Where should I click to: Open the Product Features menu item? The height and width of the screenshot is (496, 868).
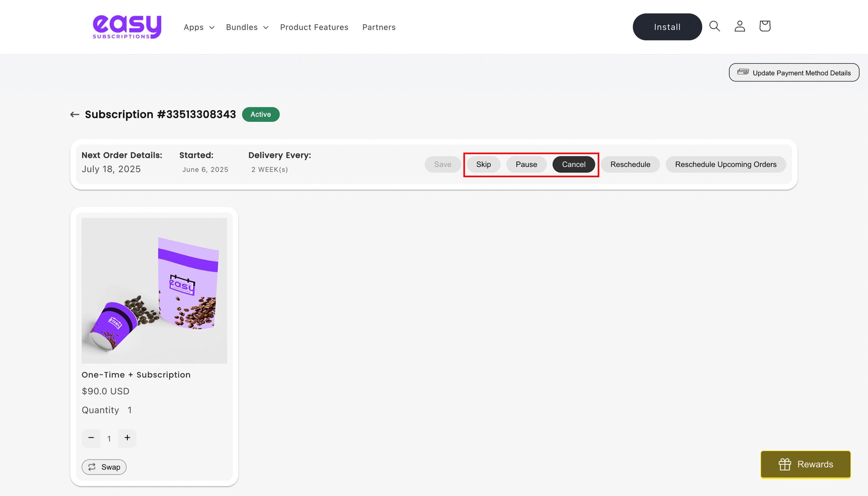(314, 27)
